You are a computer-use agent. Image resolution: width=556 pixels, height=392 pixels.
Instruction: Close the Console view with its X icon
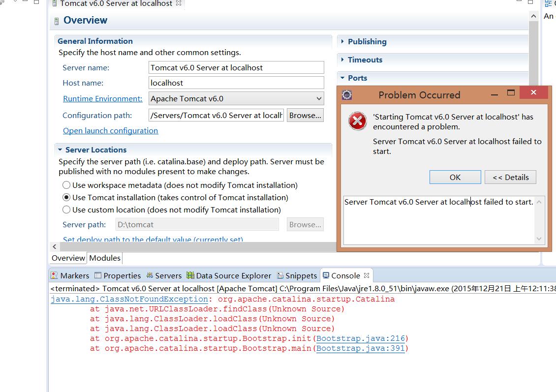[x=367, y=275]
